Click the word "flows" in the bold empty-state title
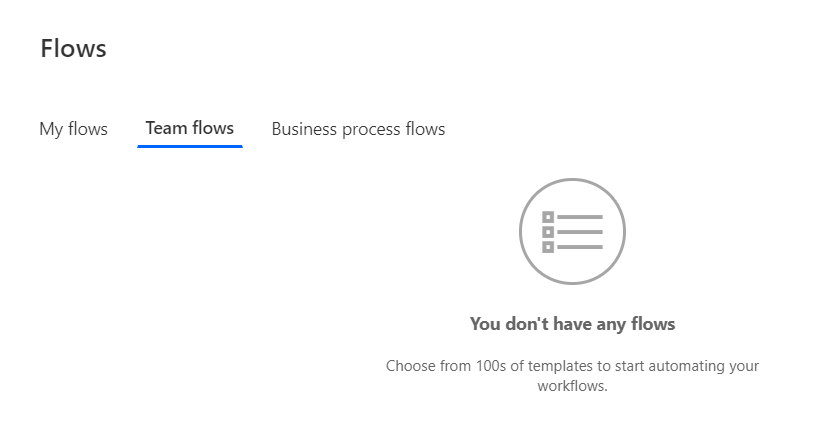The image size is (814, 425). (x=653, y=324)
